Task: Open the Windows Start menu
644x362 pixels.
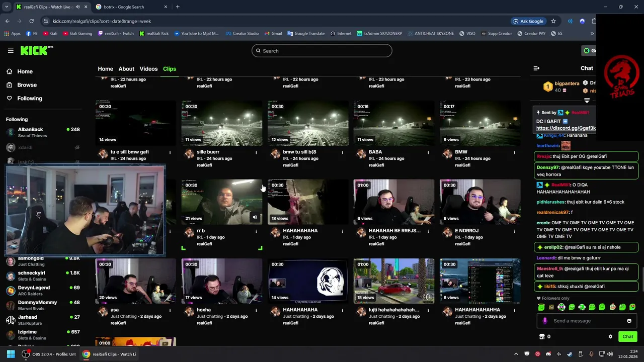Action: (11, 354)
